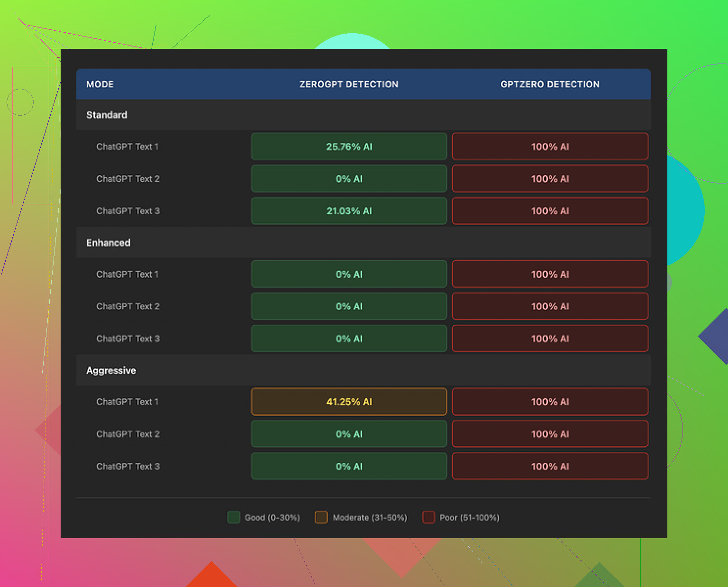
Task: Select ChatGPT Text 1 under Enhanced
Action: tap(127, 274)
